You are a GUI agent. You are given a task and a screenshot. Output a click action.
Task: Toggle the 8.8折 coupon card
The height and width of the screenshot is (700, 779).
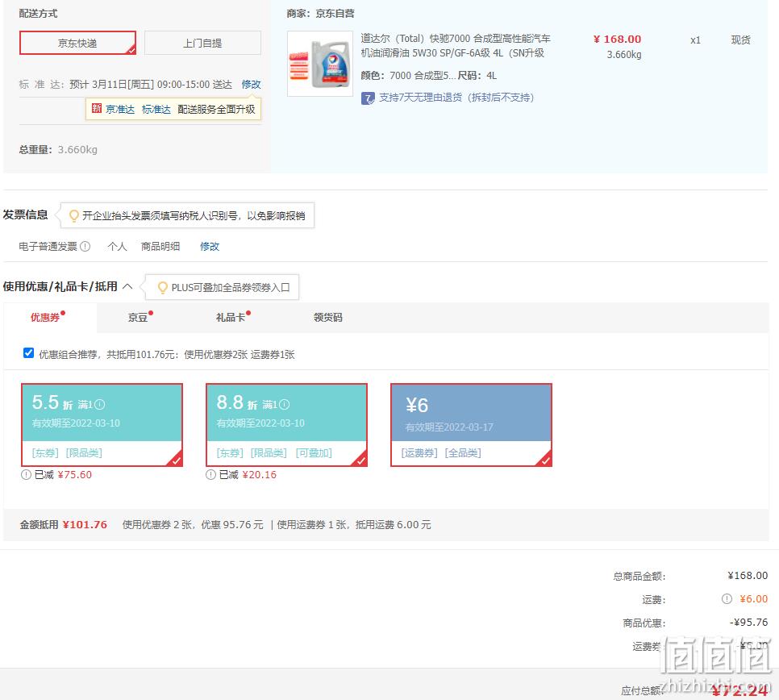286,425
